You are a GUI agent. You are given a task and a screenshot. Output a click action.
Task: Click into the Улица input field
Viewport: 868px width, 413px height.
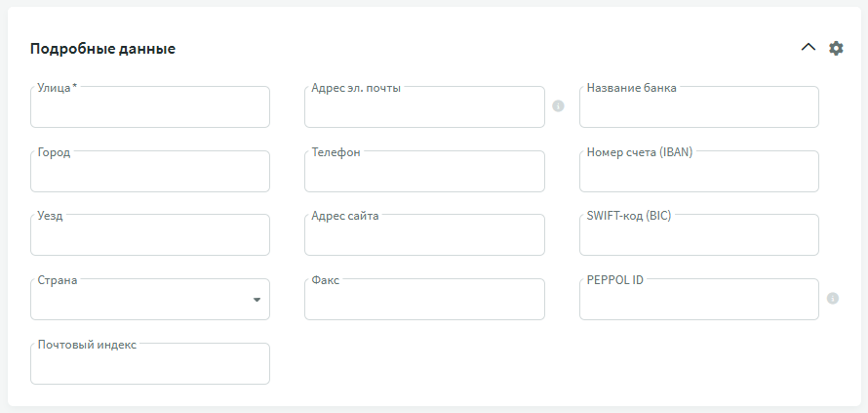[x=149, y=109]
